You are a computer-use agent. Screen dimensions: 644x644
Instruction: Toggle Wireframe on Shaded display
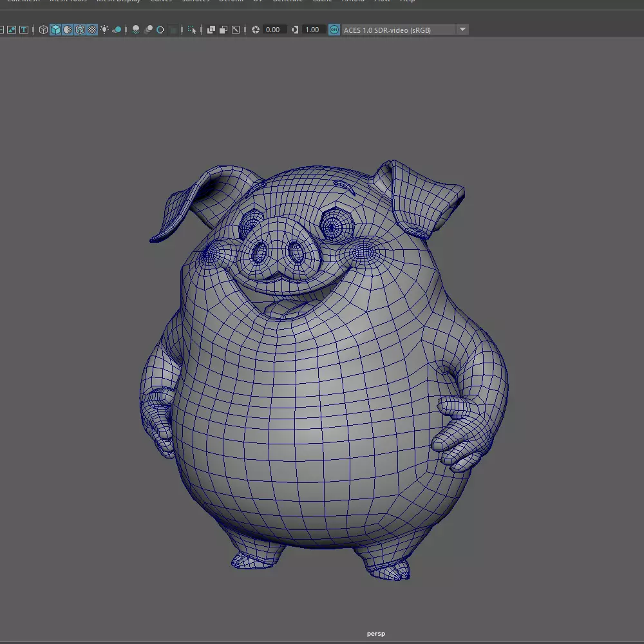(80, 30)
